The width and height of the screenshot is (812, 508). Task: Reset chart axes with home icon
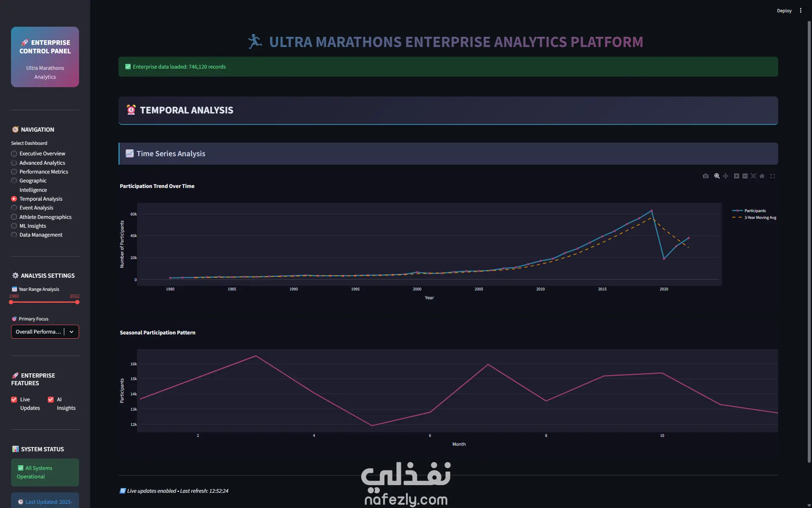point(762,176)
